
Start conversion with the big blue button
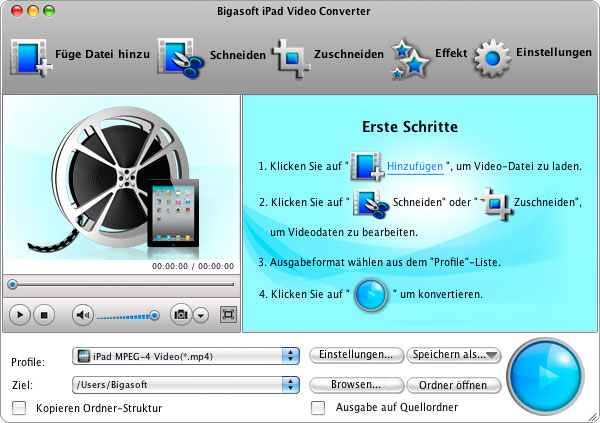pyautogui.click(x=545, y=376)
